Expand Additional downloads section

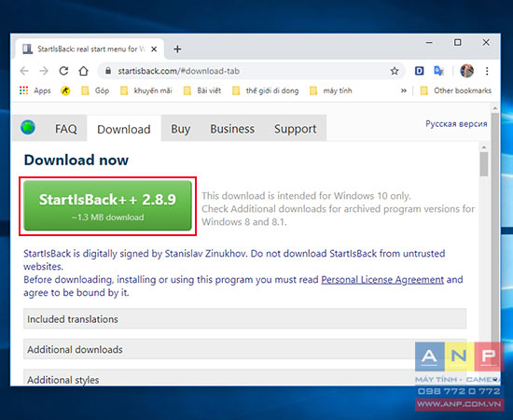pos(244,349)
